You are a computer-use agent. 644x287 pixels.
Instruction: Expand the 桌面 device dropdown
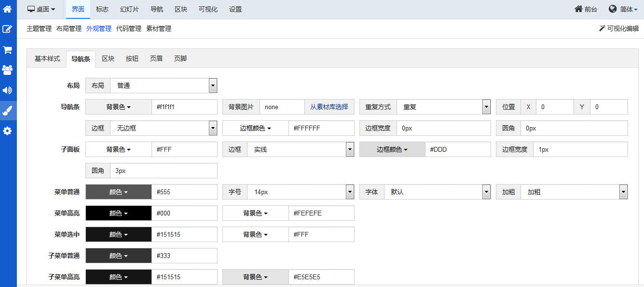pyautogui.click(x=41, y=9)
